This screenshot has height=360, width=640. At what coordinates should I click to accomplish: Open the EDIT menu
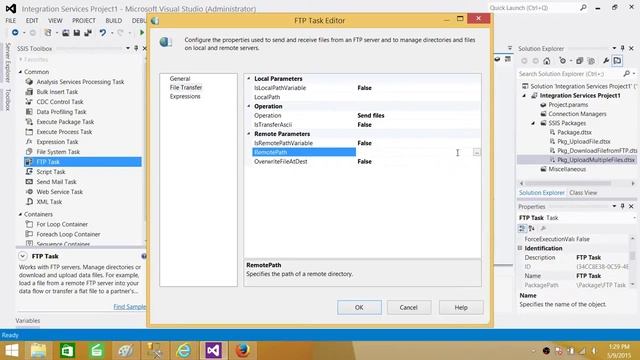[32, 20]
